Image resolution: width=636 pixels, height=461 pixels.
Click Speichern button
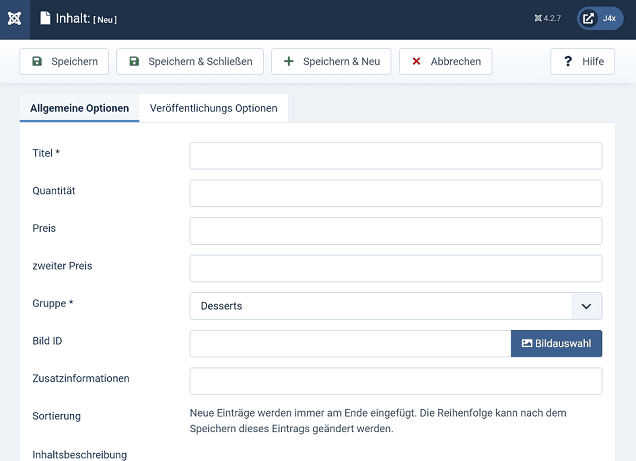[64, 62]
